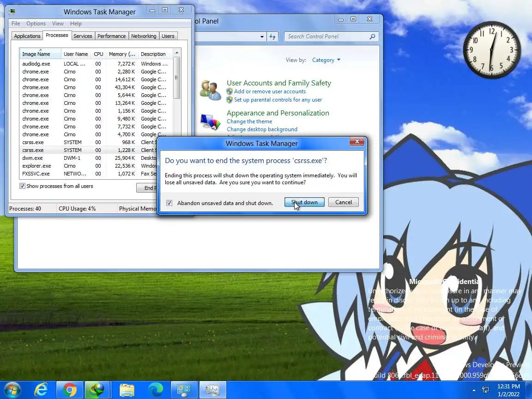Click the taskbar clock showing 12:31 PM
Image resolution: width=532 pixels, height=399 pixels.
click(x=508, y=390)
